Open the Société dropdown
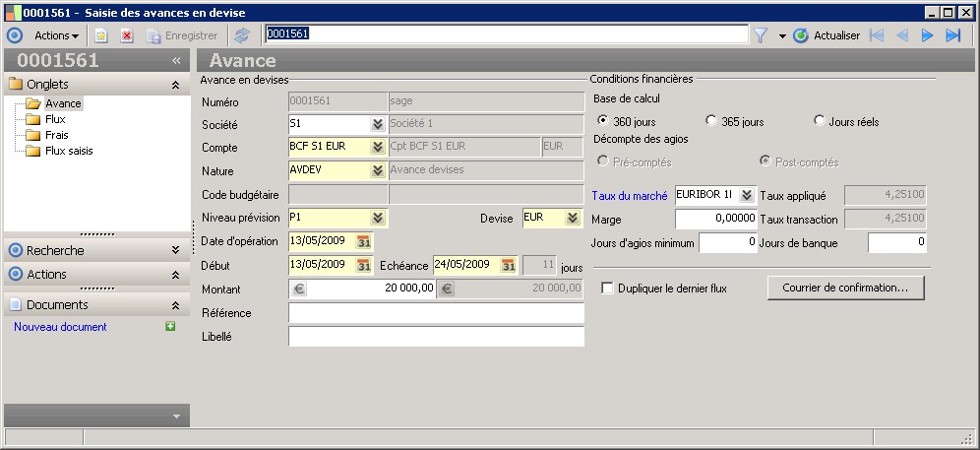Viewport: 980px width, 450px height. [378, 124]
